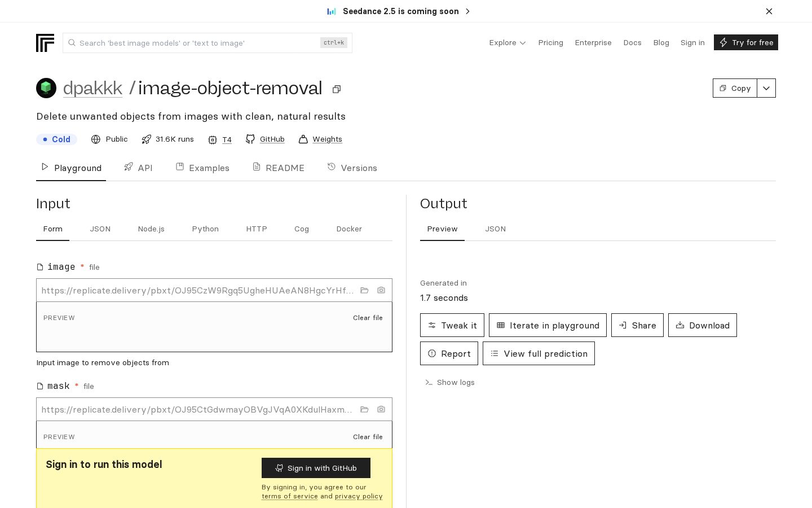The image size is (812, 508).
Task: Click the mask file URL field
Action: tap(197, 409)
